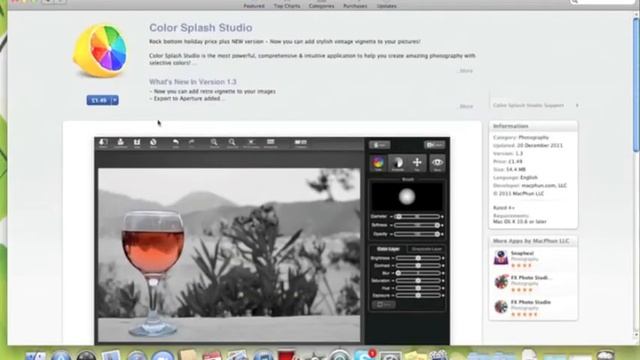Select the Color Layer tab in screenshot
The image size is (640, 360).
click(x=388, y=249)
